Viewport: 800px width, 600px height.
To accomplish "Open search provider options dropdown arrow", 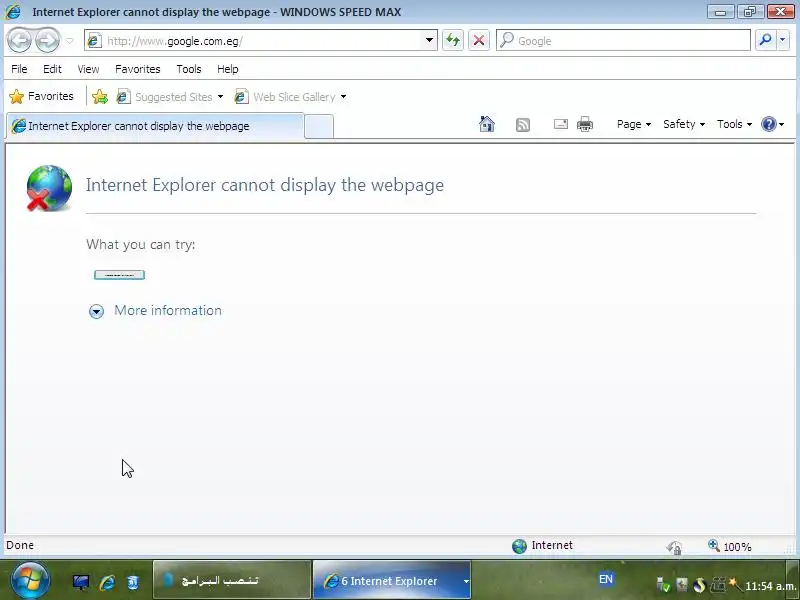I will pyautogui.click(x=782, y=40).
